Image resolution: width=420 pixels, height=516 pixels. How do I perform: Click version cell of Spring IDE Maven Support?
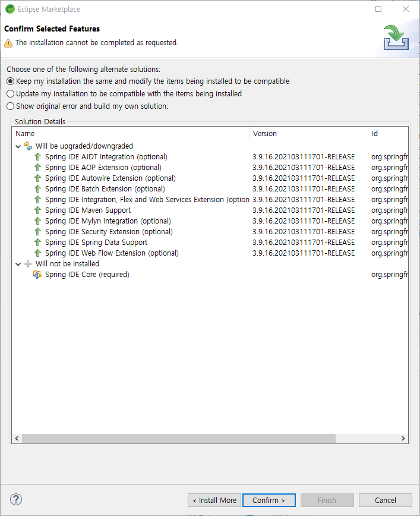(304, 210)
